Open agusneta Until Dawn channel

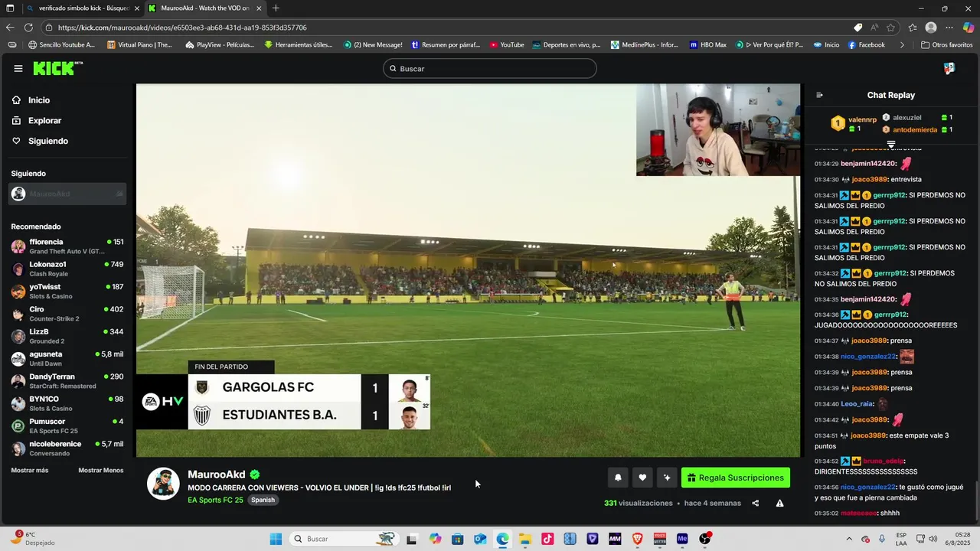tap(67, 359)
